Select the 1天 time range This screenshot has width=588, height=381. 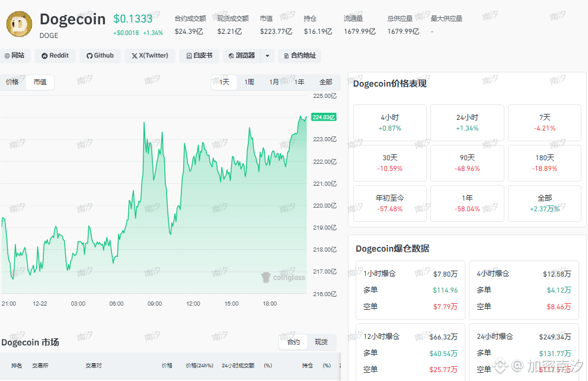pyautogui.click(x=224, y=82)
